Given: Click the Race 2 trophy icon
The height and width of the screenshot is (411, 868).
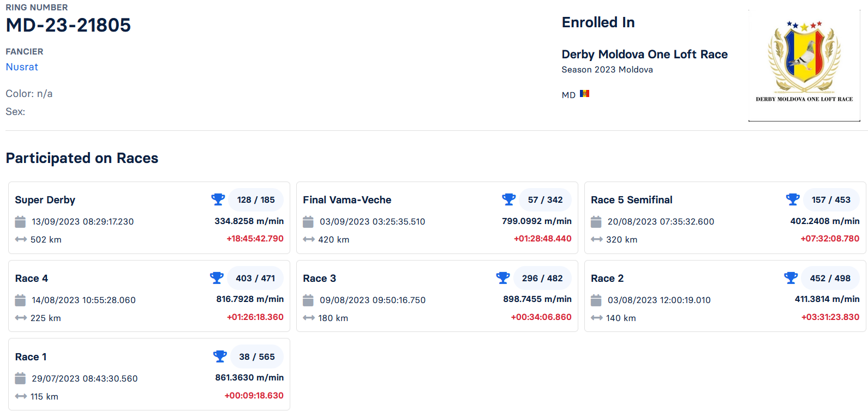Looking at the screenshot, I should [791, 278].
